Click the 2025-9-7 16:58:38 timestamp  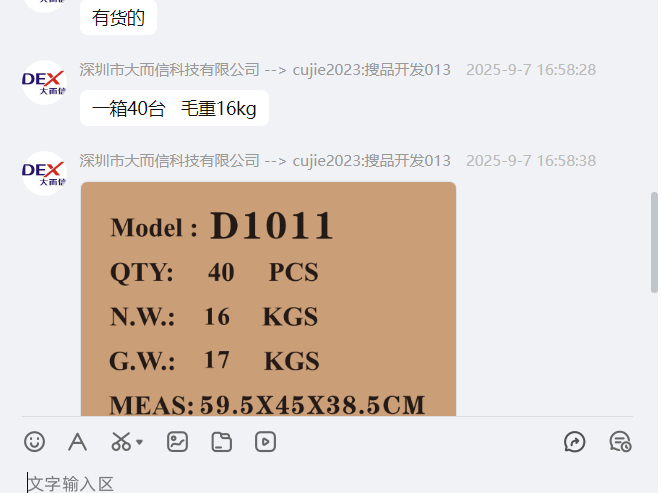coord(531,161)
